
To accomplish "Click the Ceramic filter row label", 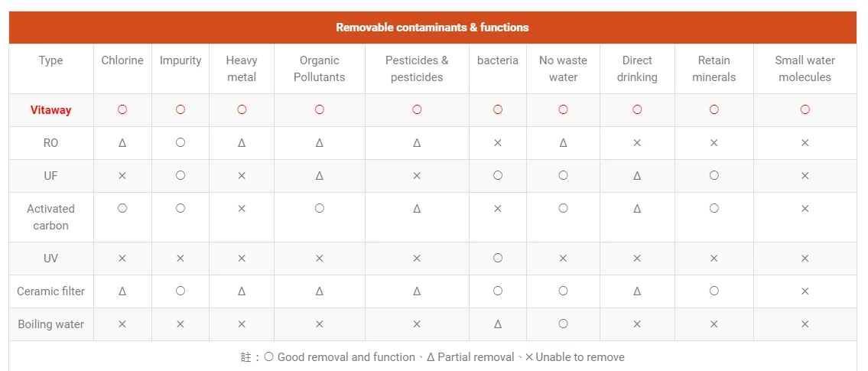I will [x=51, y=291].
